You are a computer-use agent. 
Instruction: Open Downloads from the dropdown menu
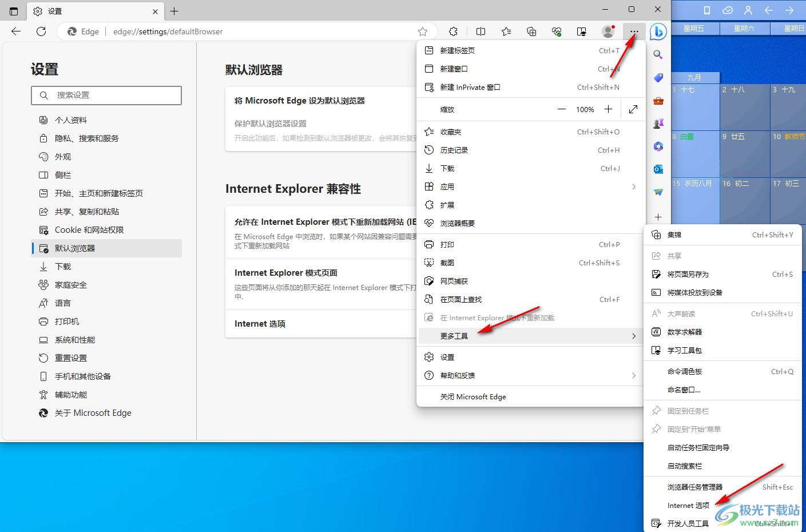(x=531, y=168)
